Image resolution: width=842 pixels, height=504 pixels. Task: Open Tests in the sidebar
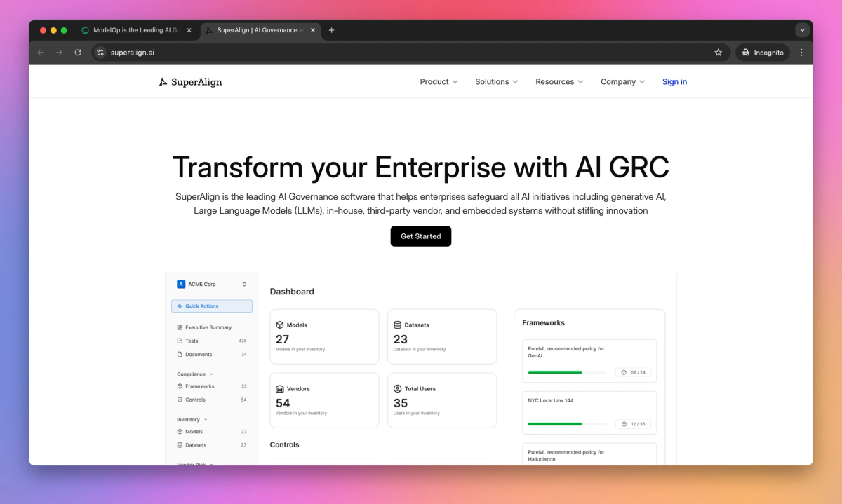pos(192,341)
